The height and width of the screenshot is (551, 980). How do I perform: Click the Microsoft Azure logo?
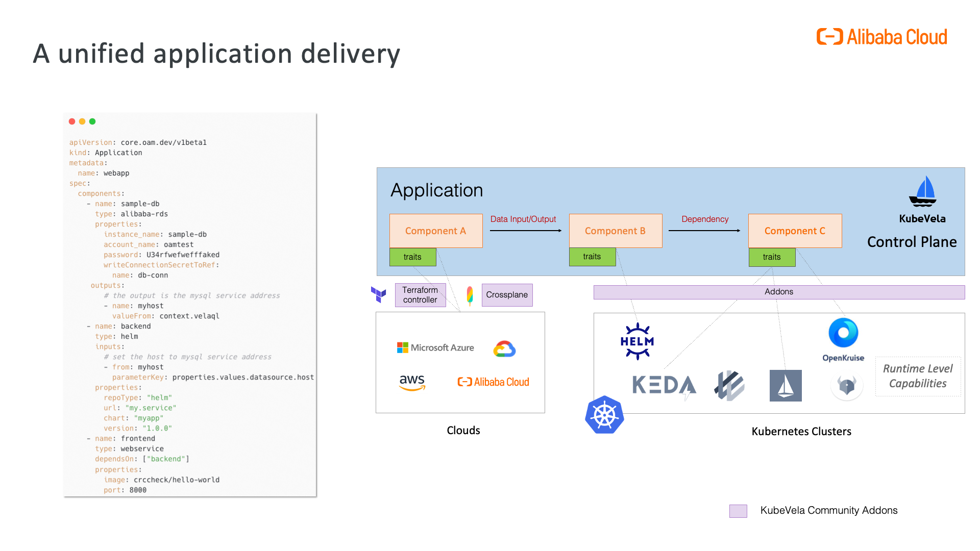[x=435, y=347]
